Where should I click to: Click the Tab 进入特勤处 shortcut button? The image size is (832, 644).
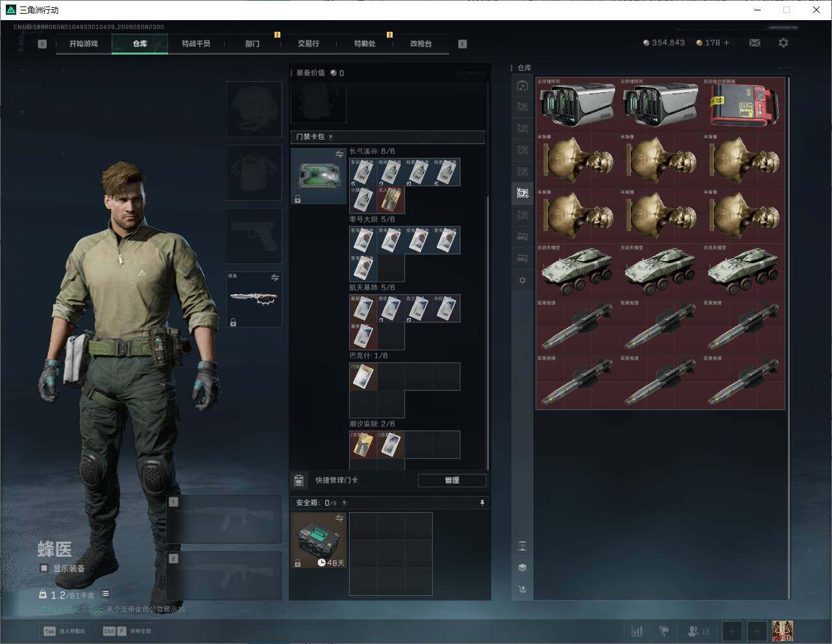64,631
